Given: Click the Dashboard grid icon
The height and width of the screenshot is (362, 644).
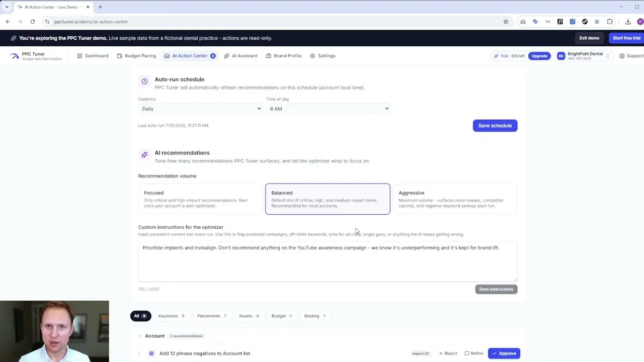Looking at the screenshot, I should 79,56.
